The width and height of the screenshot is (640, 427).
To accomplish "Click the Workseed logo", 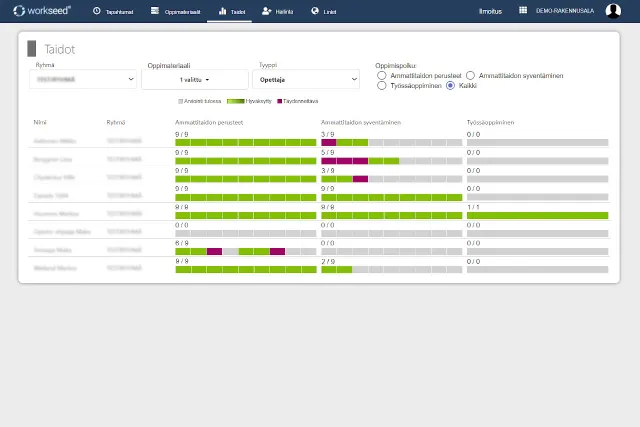I will pyautogui.click(x=42, y=11).
